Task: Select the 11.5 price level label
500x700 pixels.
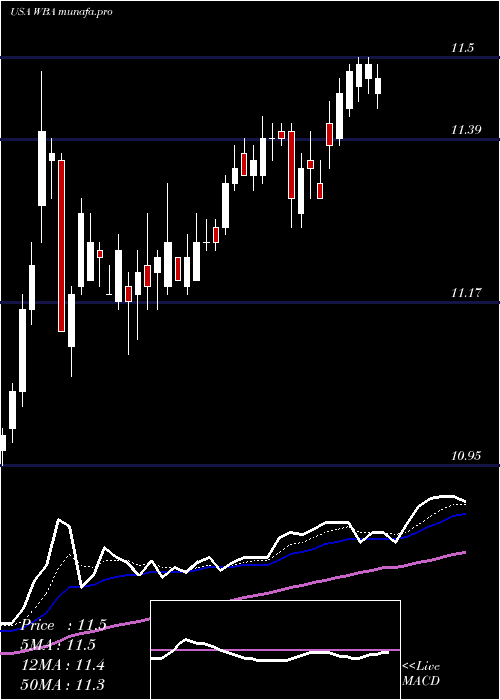Action: [462, 48]
